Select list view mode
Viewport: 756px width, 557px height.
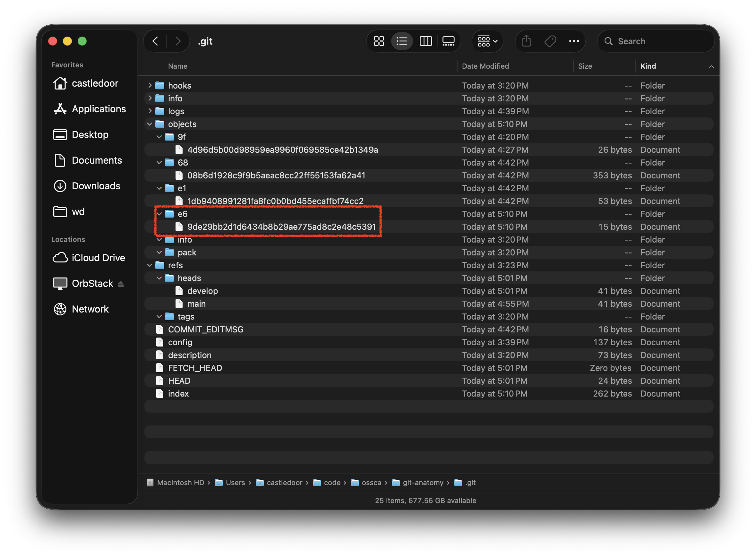pyautogui.click(x=402, y=41)
